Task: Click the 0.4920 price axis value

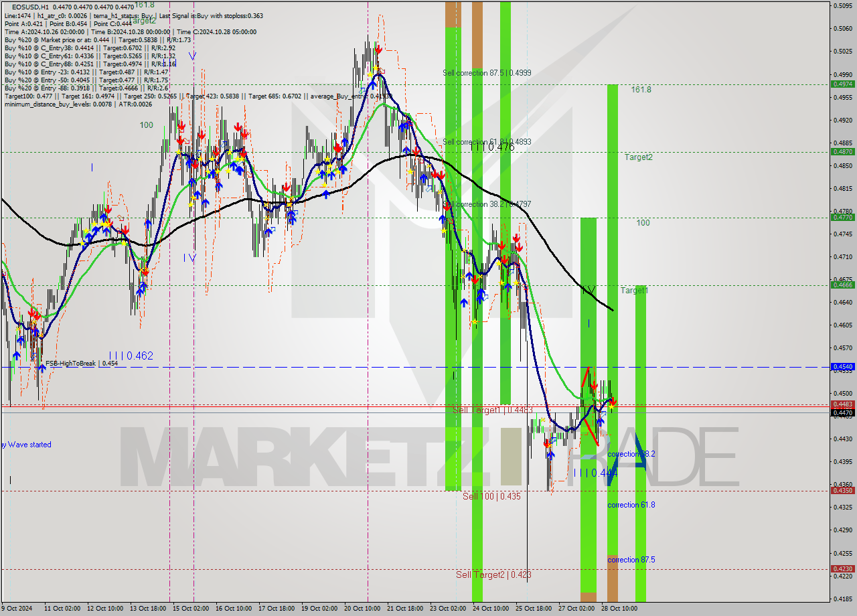Action: 842,121
